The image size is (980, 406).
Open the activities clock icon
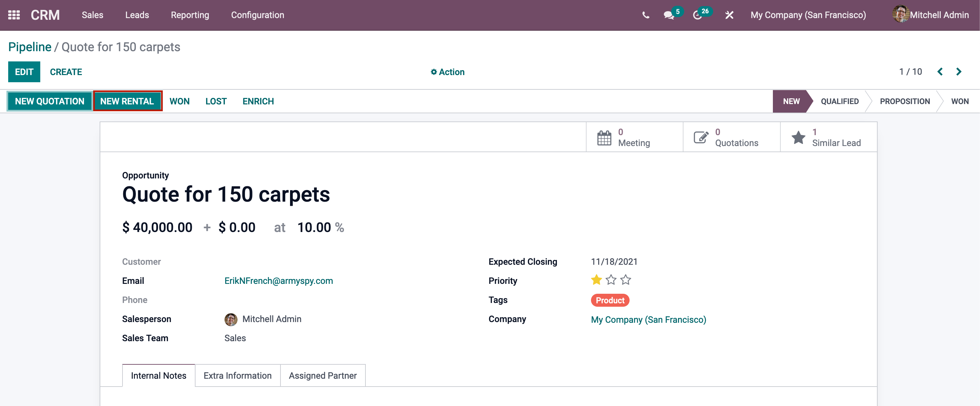tap(697, 15)
